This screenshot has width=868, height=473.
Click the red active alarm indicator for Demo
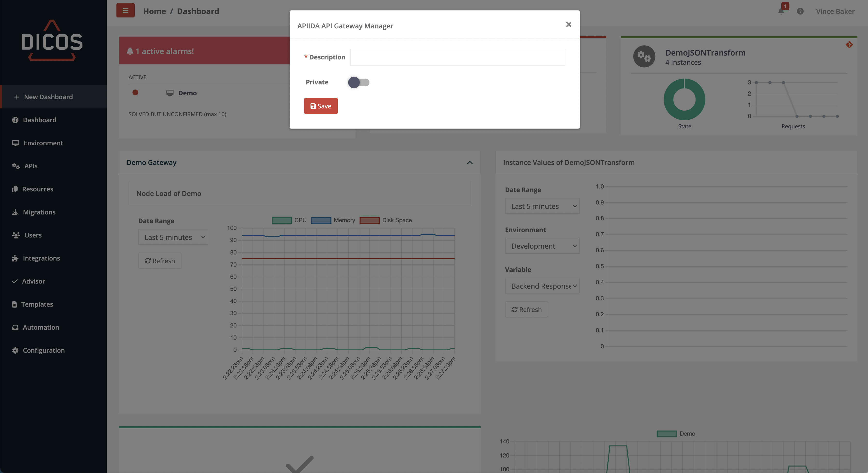click(136, 93)
